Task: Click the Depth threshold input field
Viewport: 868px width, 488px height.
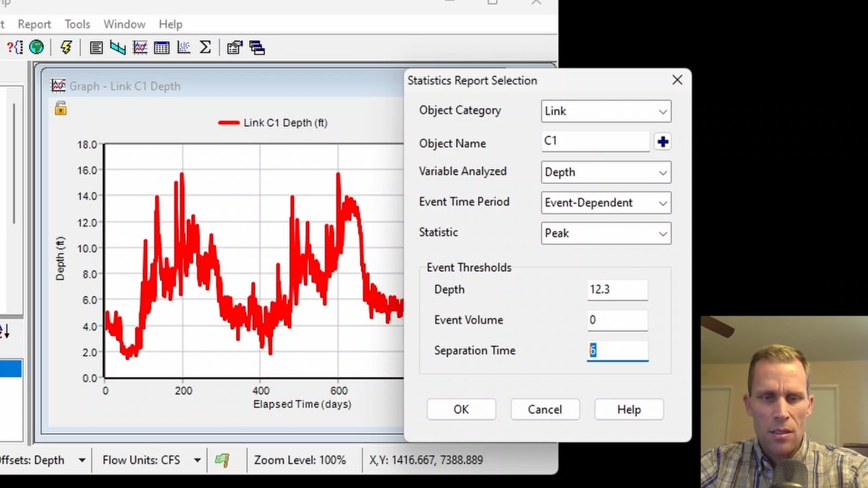Action: pyautogui.click(x=617, y=290)
